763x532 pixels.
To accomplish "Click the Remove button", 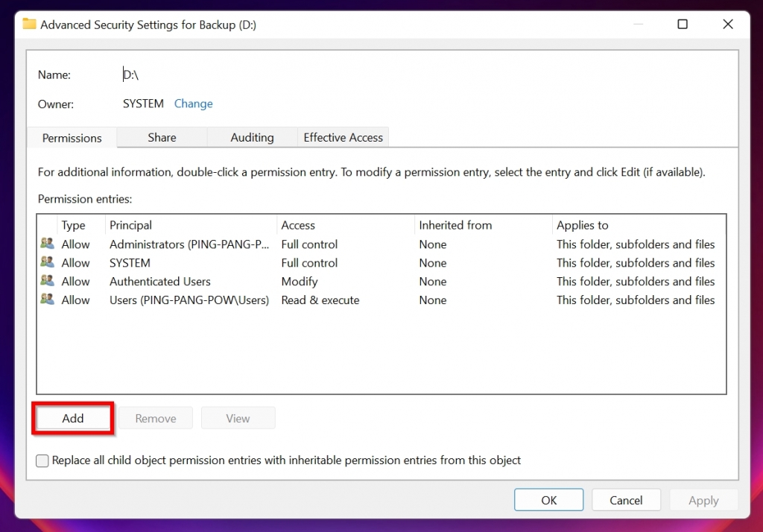I will pos(155,418).
